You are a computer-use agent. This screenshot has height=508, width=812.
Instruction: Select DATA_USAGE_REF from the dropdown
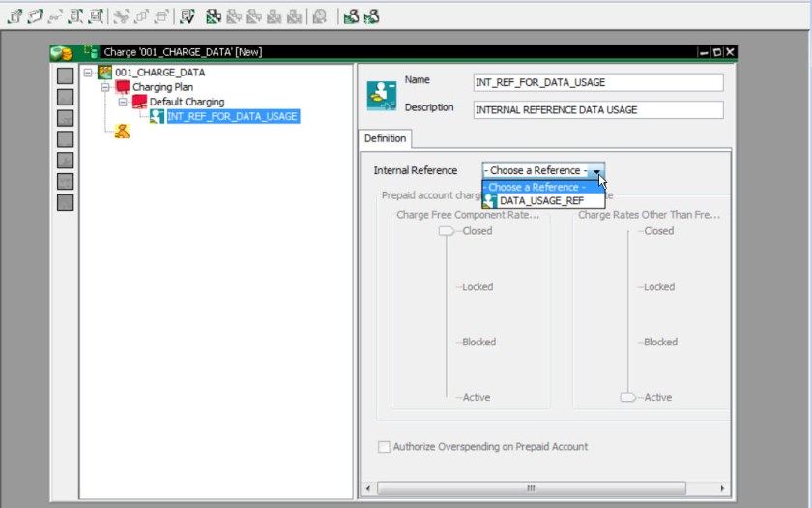(543, 201)
